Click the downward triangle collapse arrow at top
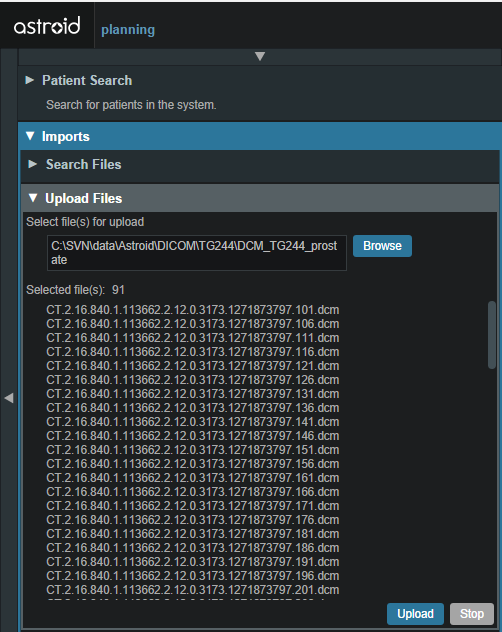Screen dimensions: 502x632 click(260, 56)
